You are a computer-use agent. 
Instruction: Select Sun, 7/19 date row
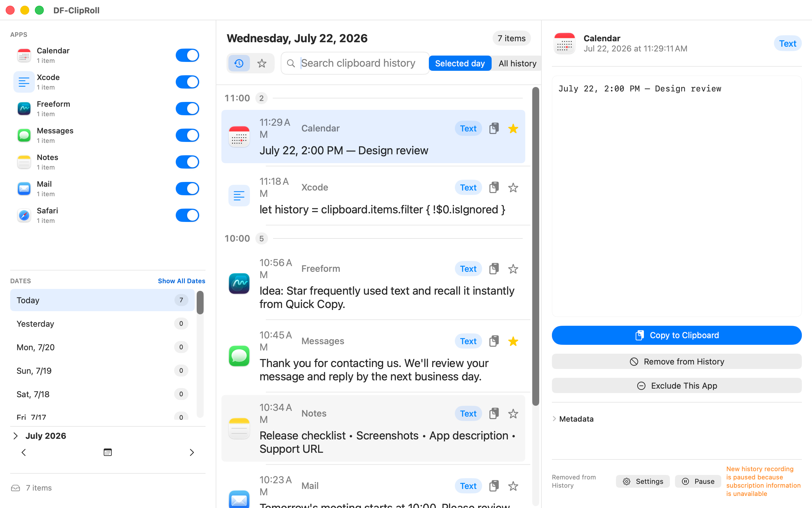(102, 371)
